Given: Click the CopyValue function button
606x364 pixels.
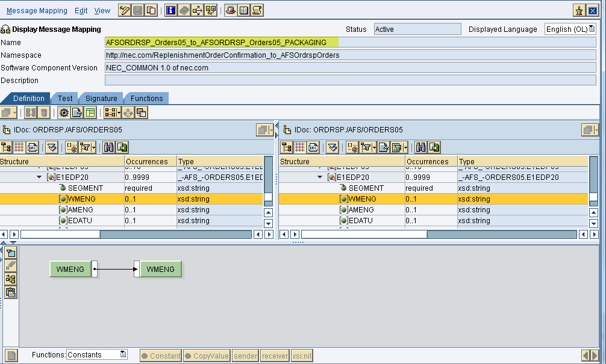Looking at the screenshot, I should (207, 356).
